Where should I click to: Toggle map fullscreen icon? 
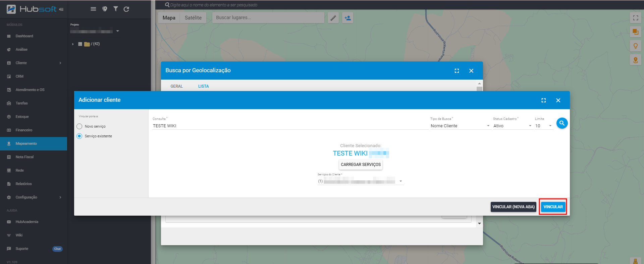635,18
